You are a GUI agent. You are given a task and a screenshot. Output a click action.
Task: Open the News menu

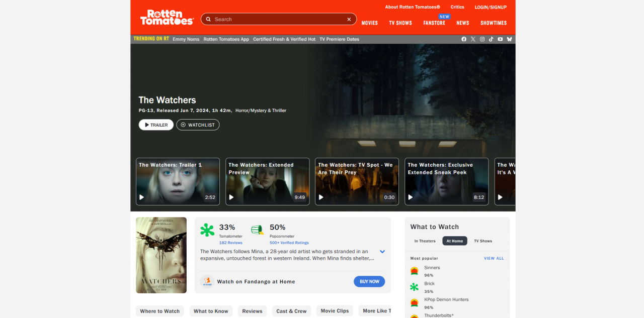pyautogui.click(x=463, y=23)
